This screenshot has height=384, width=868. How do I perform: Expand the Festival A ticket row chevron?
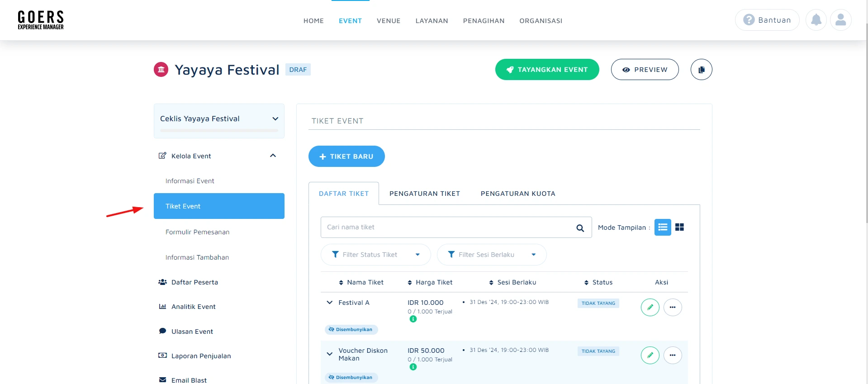(x=330, y=303)
